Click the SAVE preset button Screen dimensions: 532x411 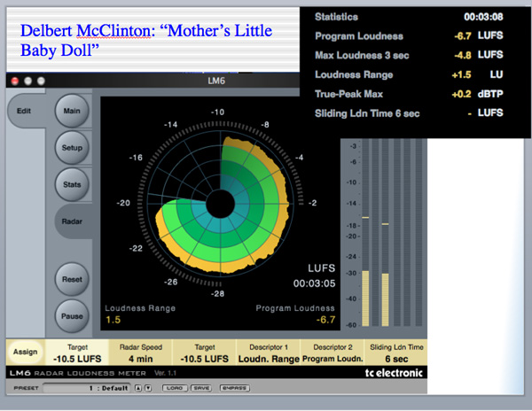coord(201,388)
